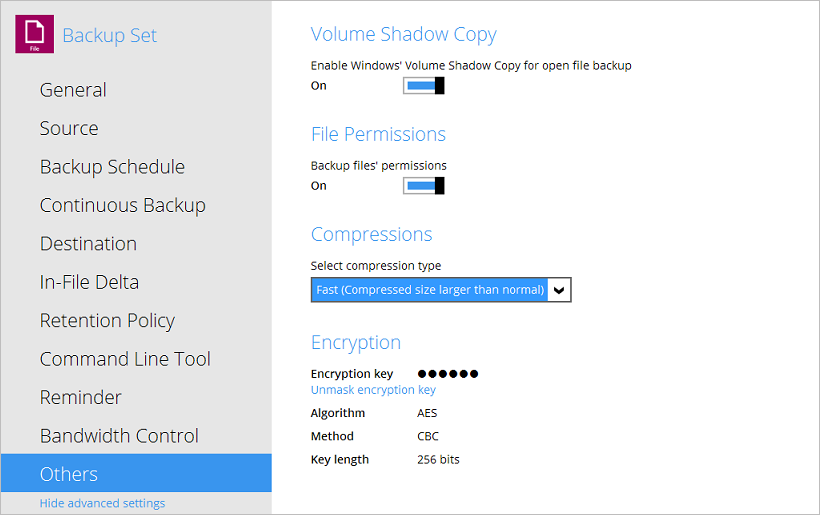Go to Command Line Tool section

(x=125, y=359)
